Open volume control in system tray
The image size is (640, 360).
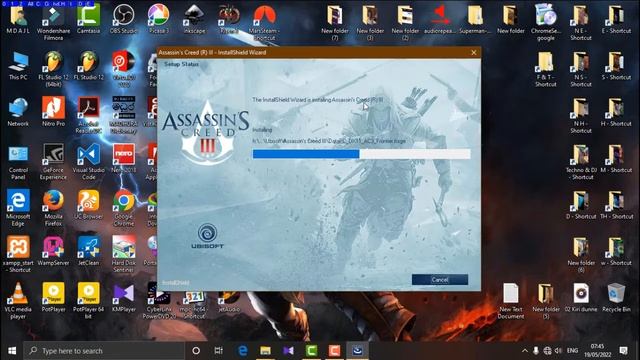pyautogui.click(x=558, y=351)
